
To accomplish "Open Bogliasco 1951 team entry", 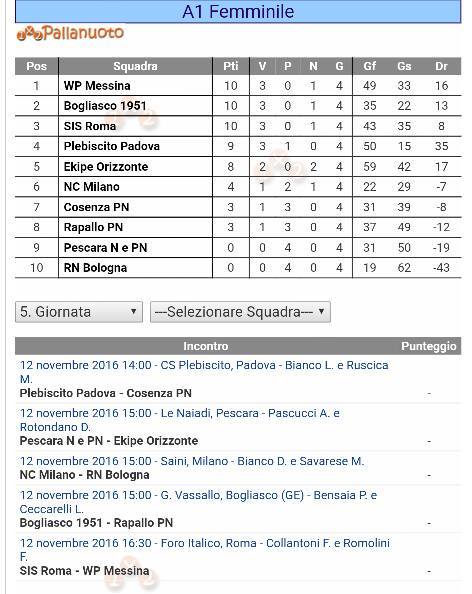I will pos(105,106).
